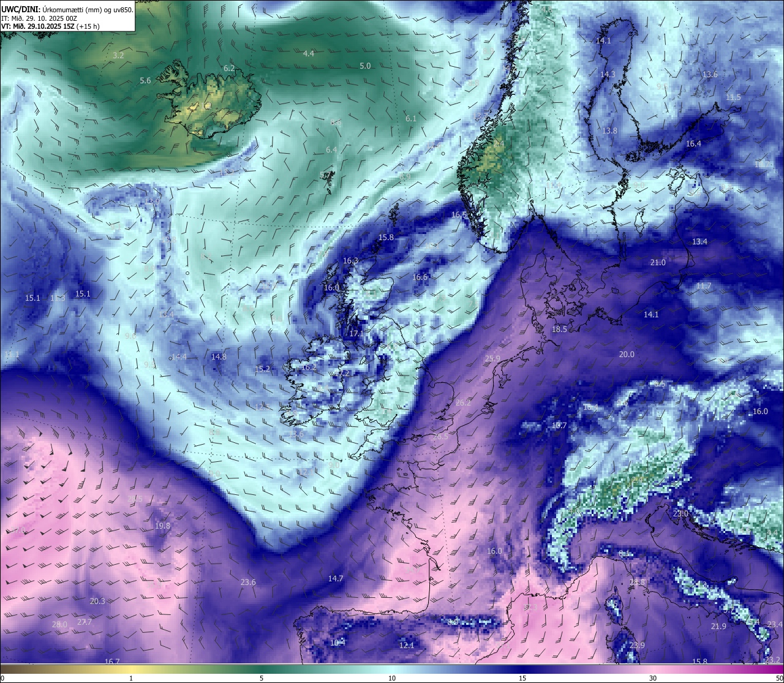Click the 'UWC/DINI: Úrkomumætti (mm) og uv850.' title line
Viewport: 784px width, 683px height.
67,10
